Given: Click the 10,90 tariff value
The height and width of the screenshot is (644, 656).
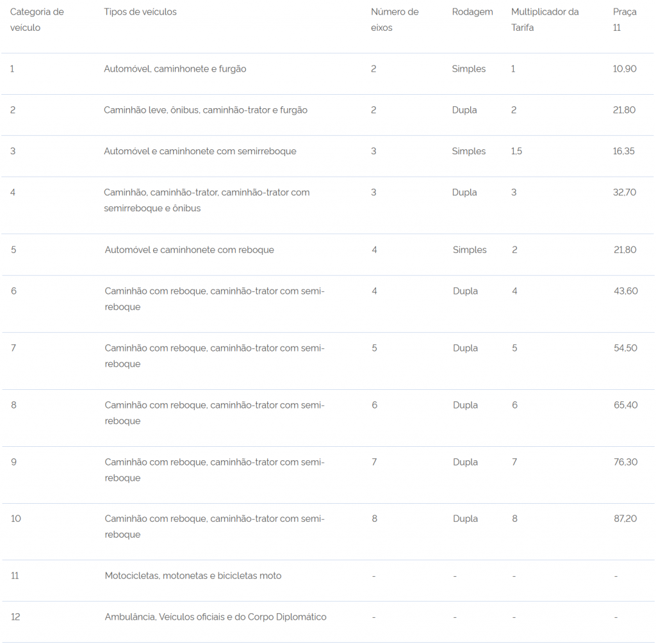Looking at the screenshot, I should 625,68.
